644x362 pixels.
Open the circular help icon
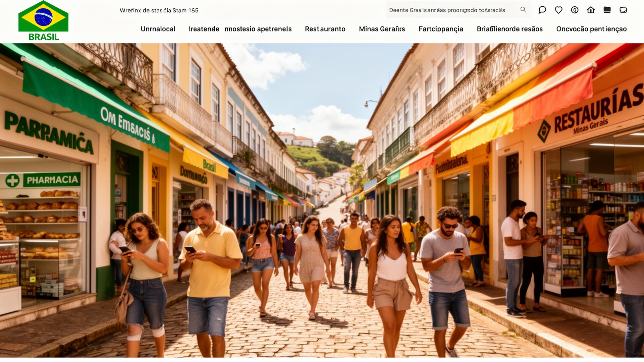pyautogui.click(x=575, y=10)
